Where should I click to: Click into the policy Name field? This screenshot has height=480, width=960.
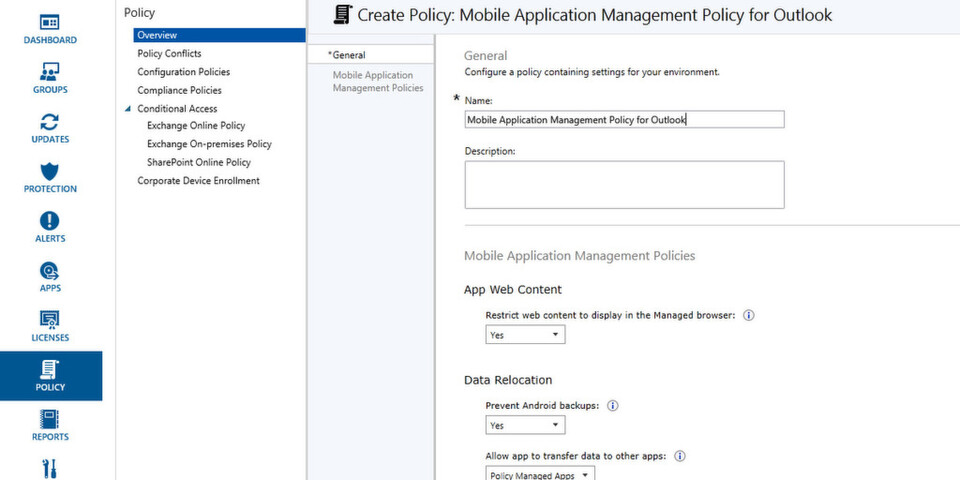(624, 119)
